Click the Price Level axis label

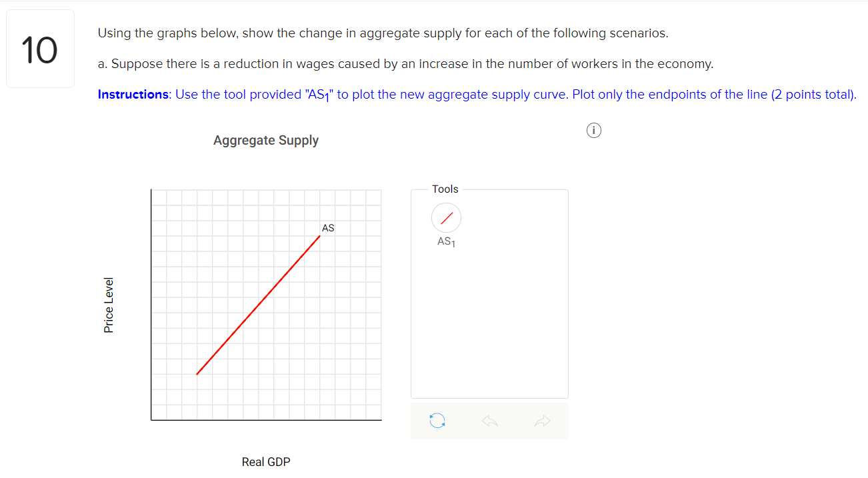click(x=108, y=303)
